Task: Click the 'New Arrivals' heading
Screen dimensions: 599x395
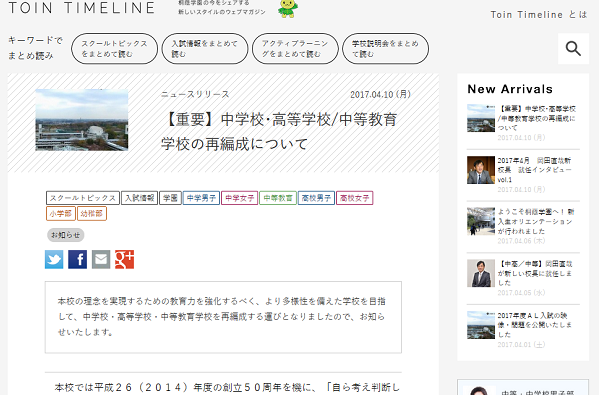Action: tap(510, 89)
